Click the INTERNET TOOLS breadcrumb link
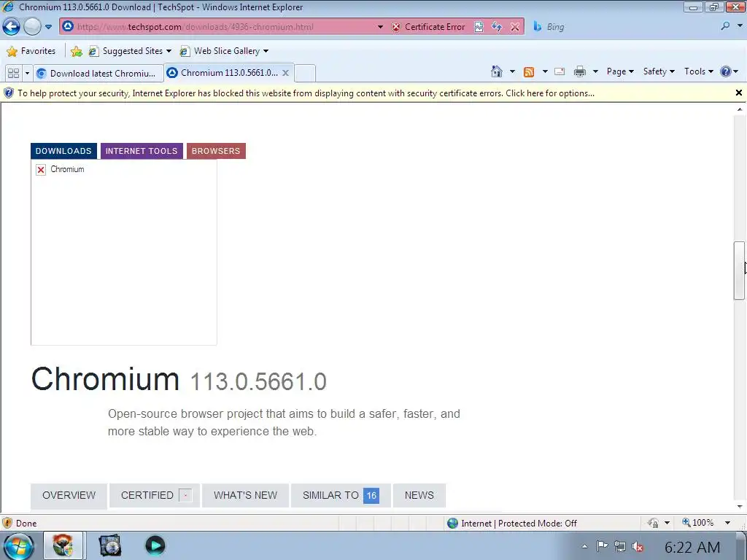747x560 pixels. click(142, 151)
